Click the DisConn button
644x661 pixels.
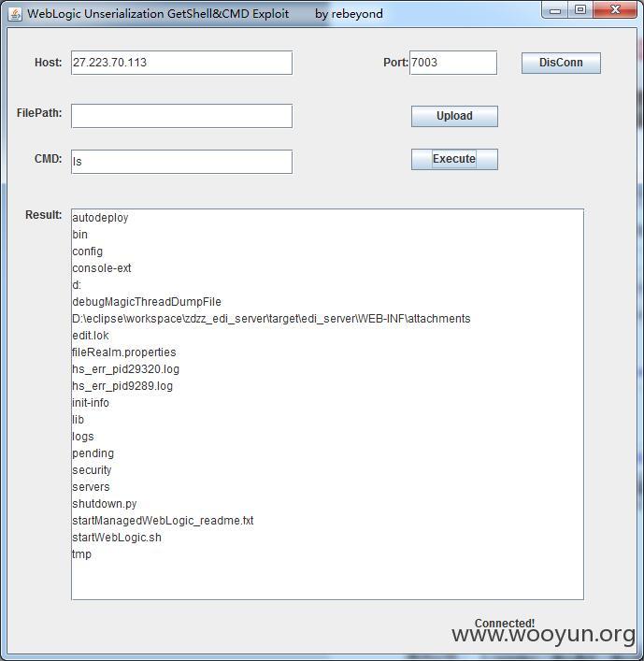click(561, 63)
